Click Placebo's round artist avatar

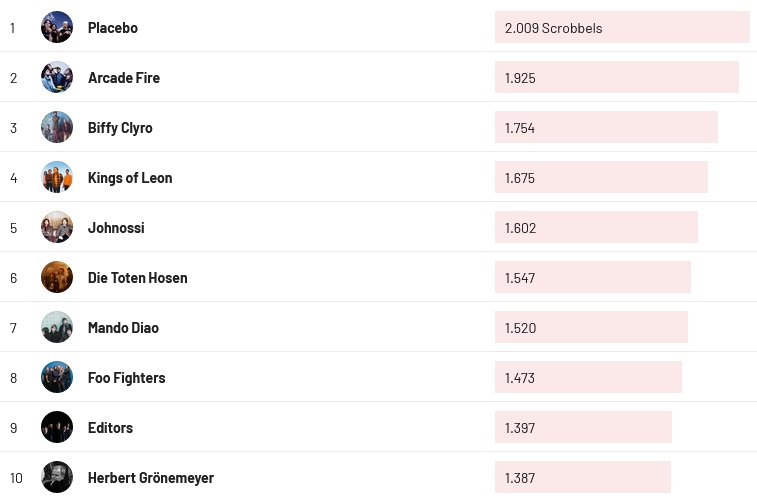click(x=57, y=27)
